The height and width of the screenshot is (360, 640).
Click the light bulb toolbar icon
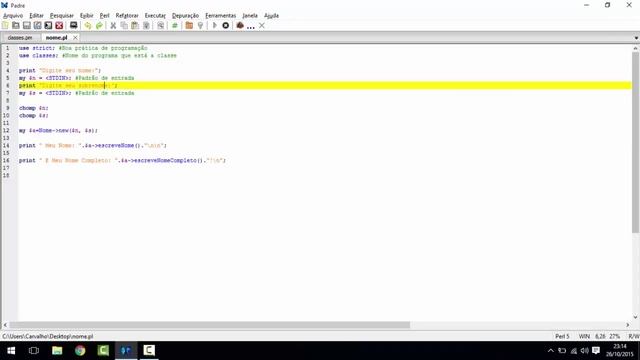200,25
